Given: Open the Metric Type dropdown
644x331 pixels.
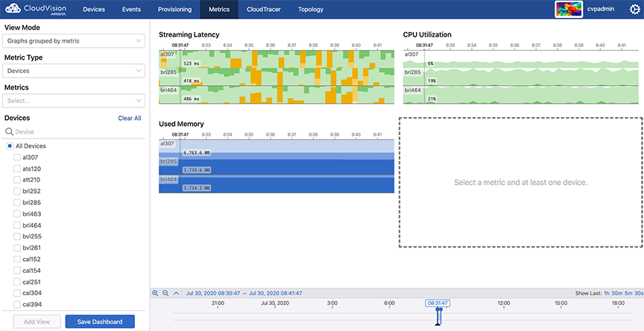Looking at the screenshot, I should click(74, 71).
